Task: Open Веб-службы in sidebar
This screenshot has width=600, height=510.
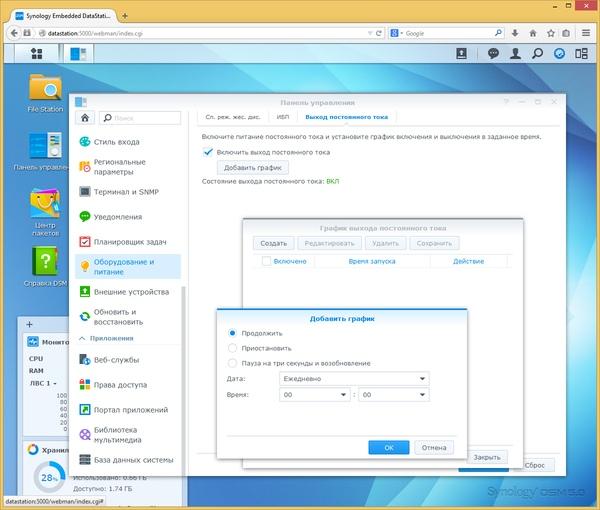Action: coord(128,360)
